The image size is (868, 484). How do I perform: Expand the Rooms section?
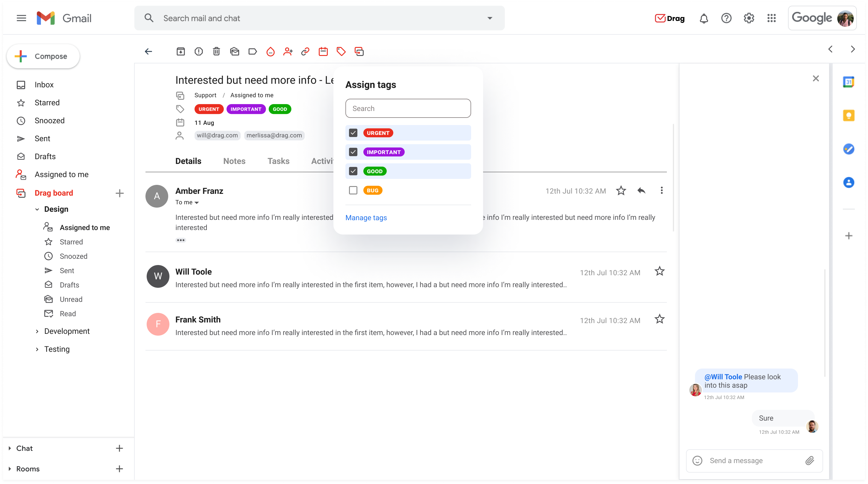pyautogui.click(x=10, y=469)
